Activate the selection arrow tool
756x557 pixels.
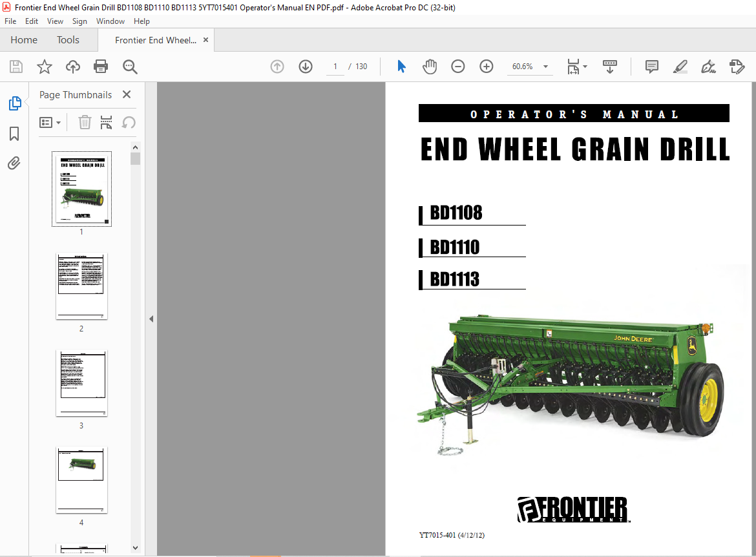click(x=401, y=67)
